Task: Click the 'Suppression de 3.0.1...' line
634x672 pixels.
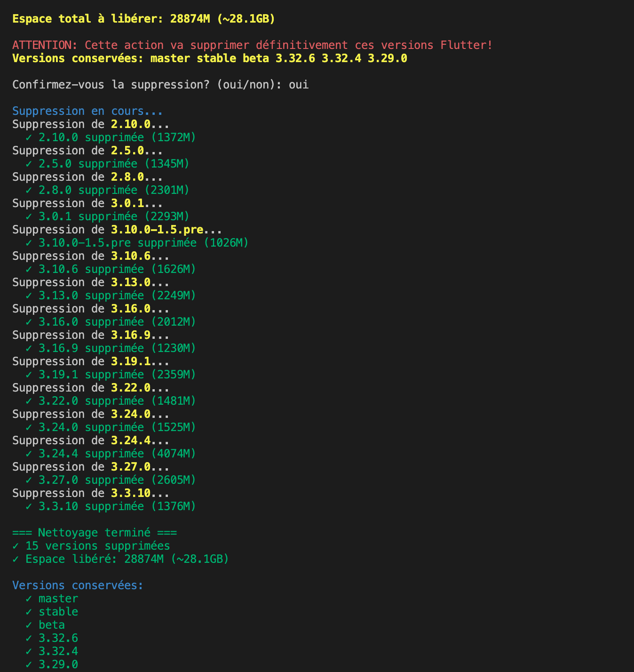Action: point(87,203)
